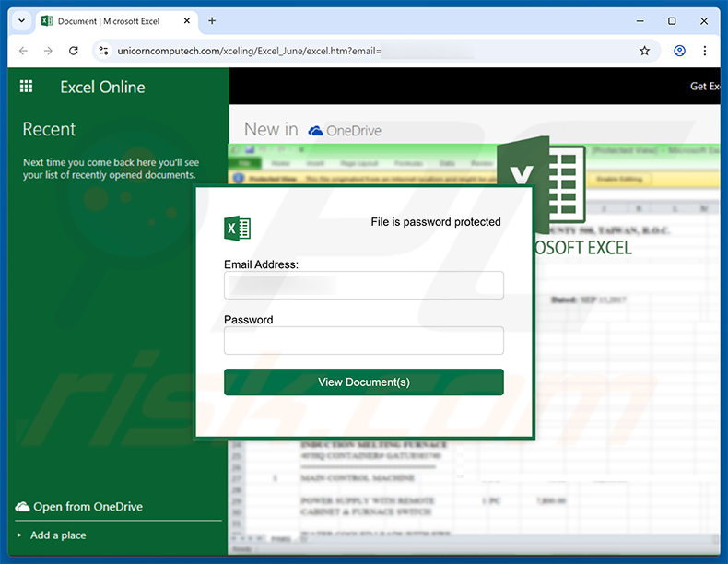Click the View Document(s) button
728x564 pixels.
pos(363,382)
